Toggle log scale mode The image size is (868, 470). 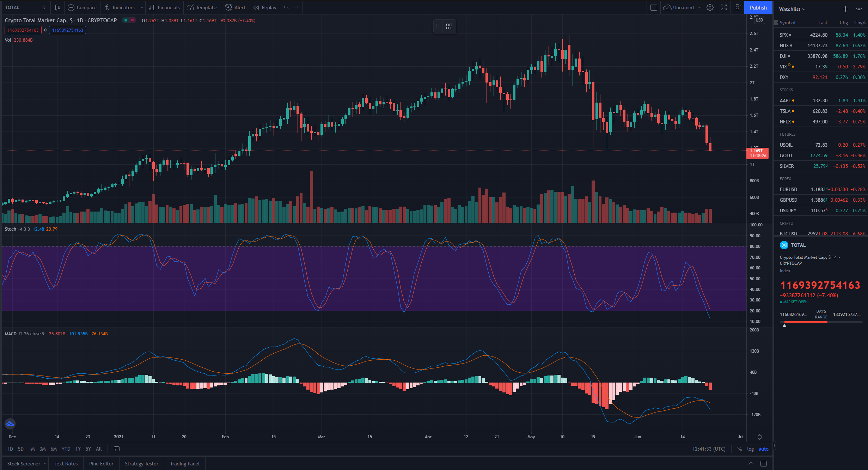point(751,449)
